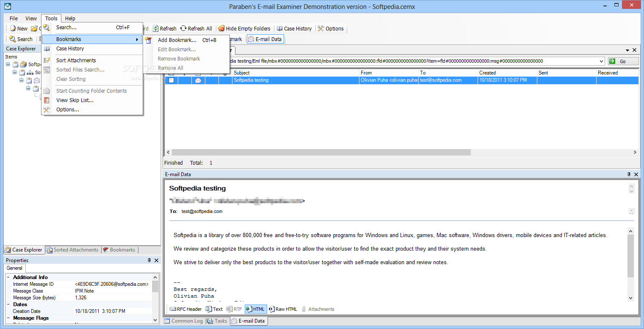This screenshot has width=644, height=329.
Task: Close the message list panel
Action: coord(634,50)
